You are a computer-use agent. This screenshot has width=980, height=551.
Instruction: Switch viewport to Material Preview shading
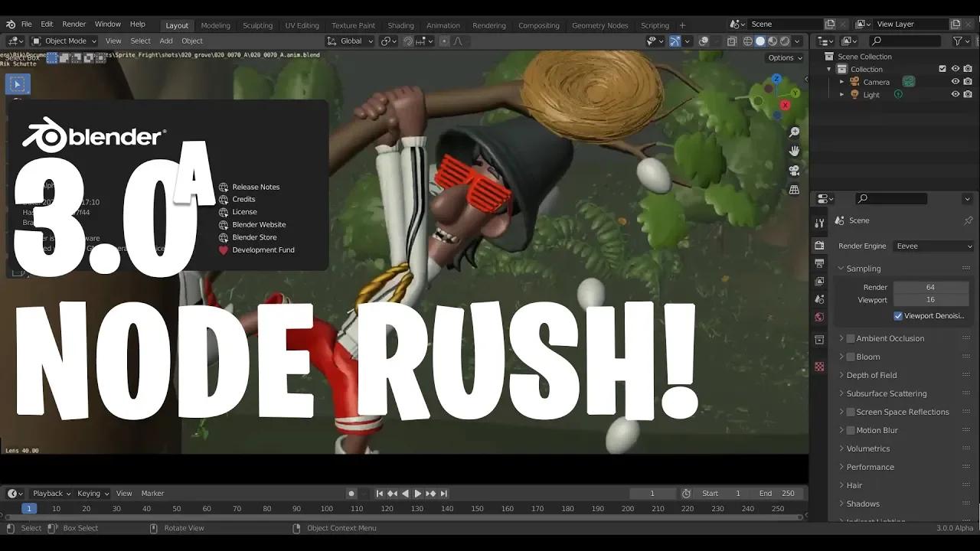pos(772,41)
